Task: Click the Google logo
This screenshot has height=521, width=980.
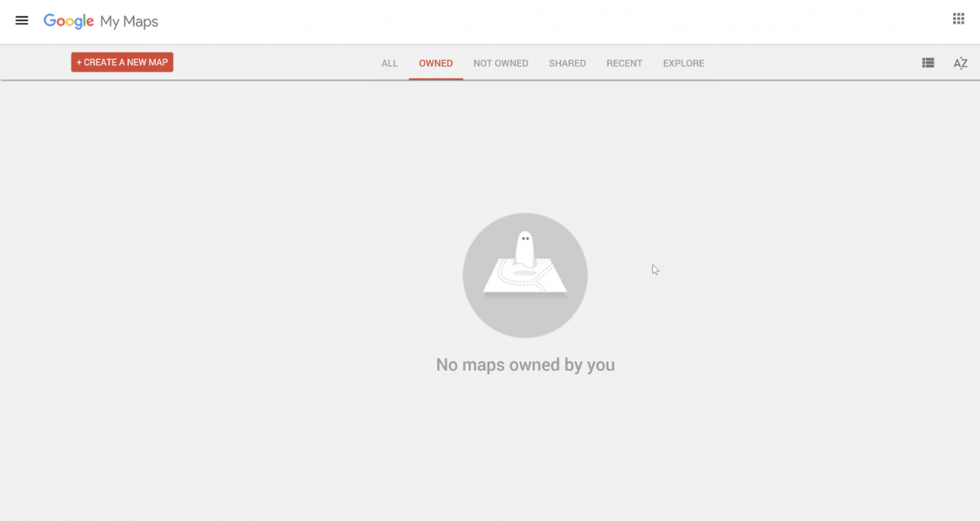Action: pyautogui.click(x=68, y=21)
